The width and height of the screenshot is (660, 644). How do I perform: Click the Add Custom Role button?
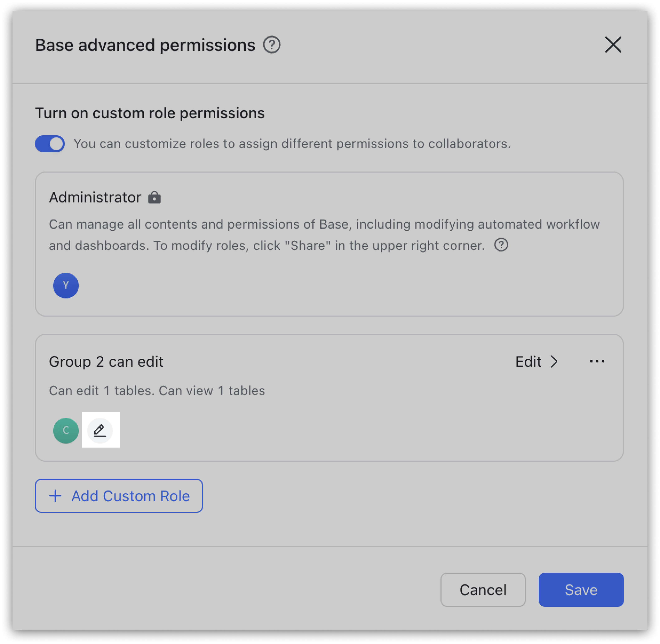119,496
